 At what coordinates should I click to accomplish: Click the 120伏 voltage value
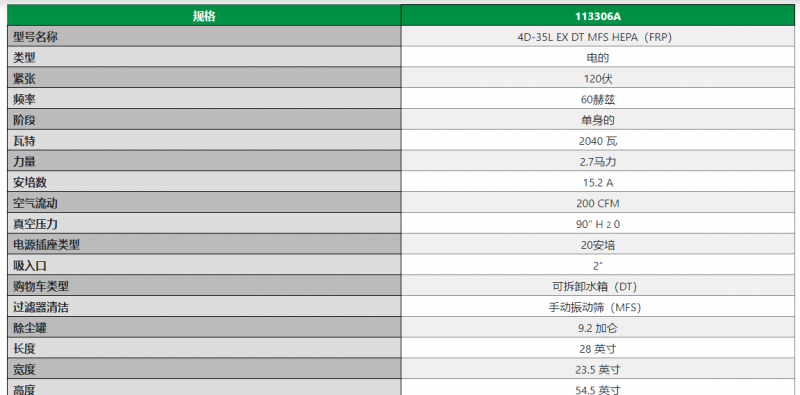point(598,79)
